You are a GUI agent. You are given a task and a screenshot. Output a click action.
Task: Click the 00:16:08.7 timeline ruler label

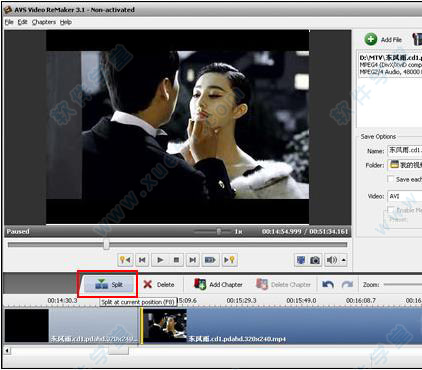(x=361, y=301)
